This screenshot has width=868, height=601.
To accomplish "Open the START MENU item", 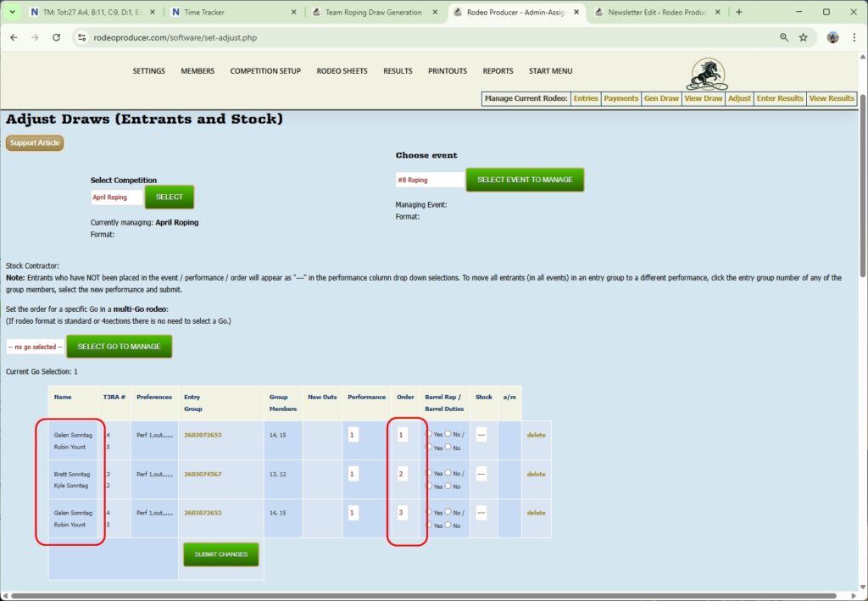I will pyautogui.click(x=551, y=71).
